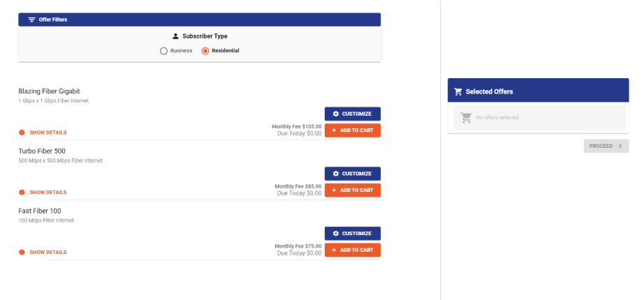
Task: Collapse the Offer Filters header bar
Action: click(199, 20)
